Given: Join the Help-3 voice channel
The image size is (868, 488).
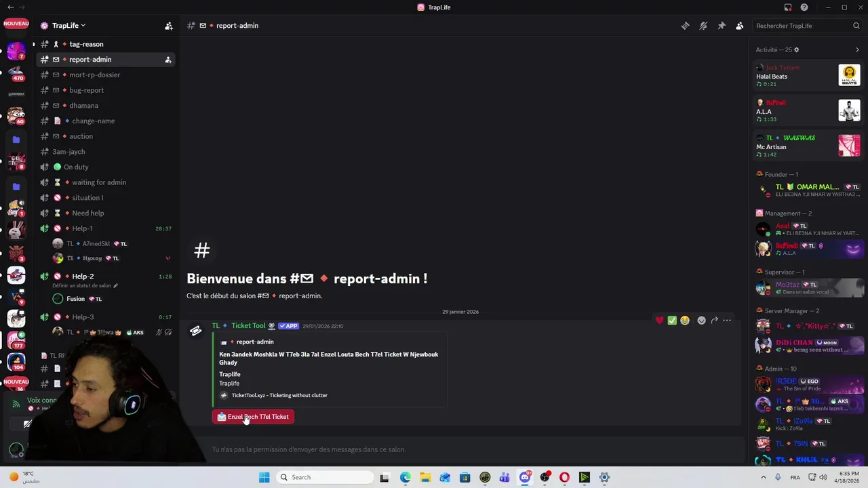Looking at the screenshot, I should 105,317.
